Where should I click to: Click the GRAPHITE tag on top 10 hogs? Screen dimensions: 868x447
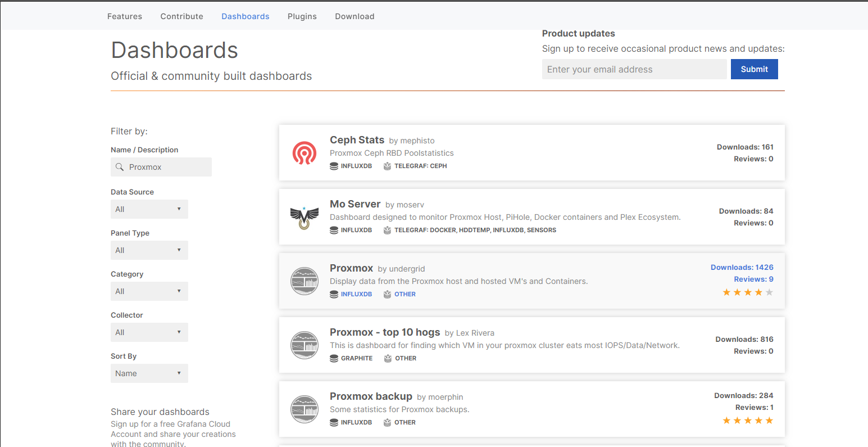357,358
